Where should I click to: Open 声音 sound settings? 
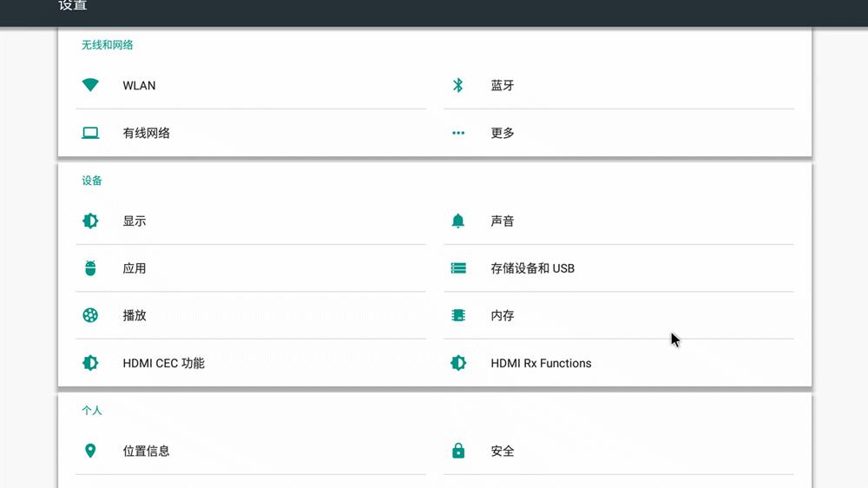(618, 221)
